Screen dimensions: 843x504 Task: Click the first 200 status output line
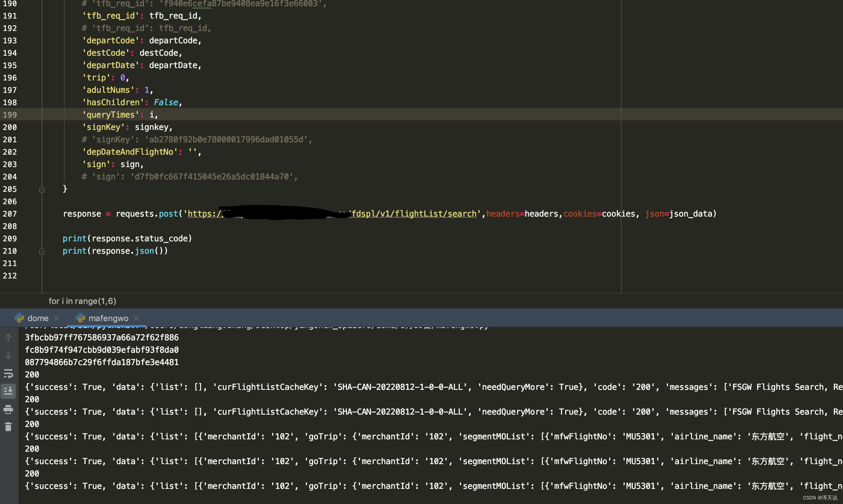32,375
